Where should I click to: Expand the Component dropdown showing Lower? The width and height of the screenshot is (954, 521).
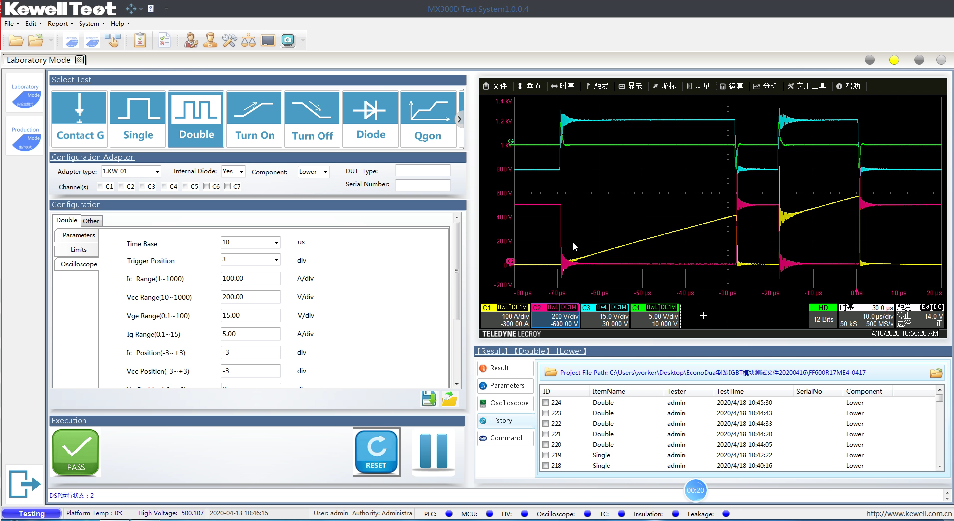(313, 172)
